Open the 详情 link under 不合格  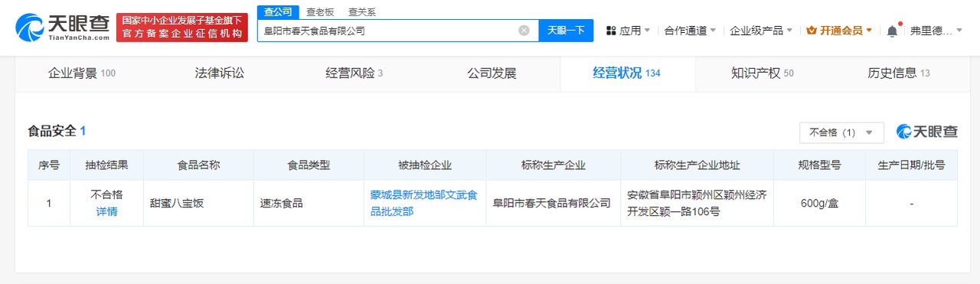click(106, 212)
